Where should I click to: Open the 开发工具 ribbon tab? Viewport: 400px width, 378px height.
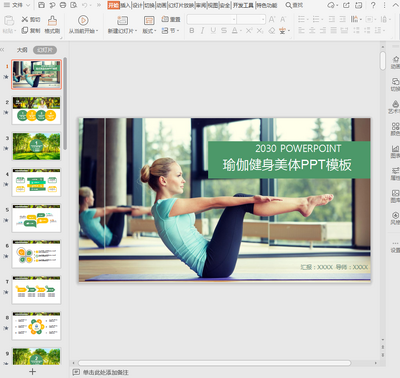click(x=243, y=5)
